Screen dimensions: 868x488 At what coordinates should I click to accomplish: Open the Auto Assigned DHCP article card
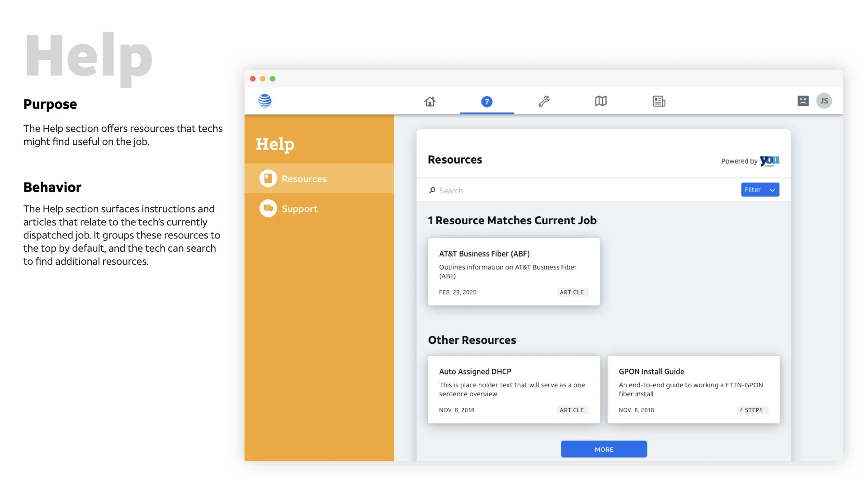coord(514,389)
